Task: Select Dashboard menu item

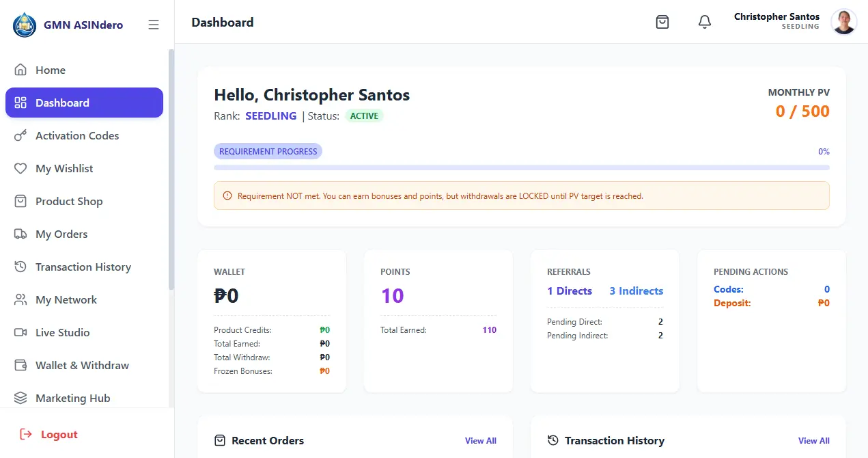Action: (x=84, y=103)
